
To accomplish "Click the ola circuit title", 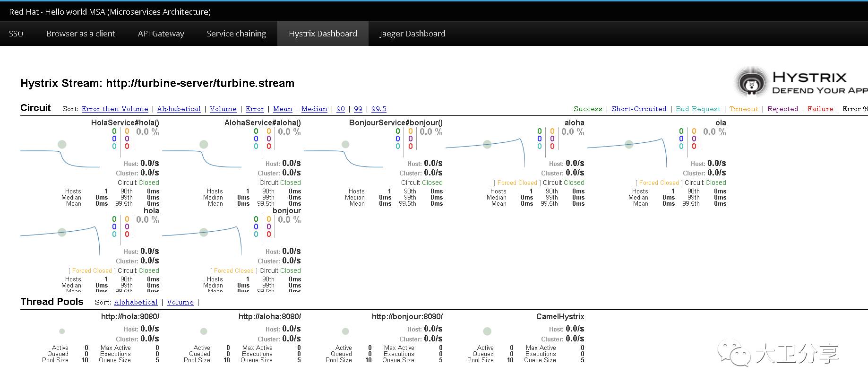I will coord(721,122).
